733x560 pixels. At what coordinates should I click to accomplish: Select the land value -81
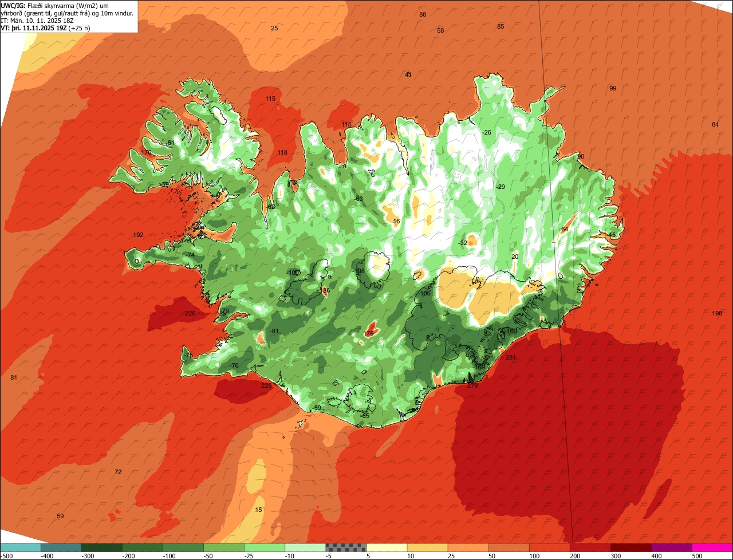274,331
